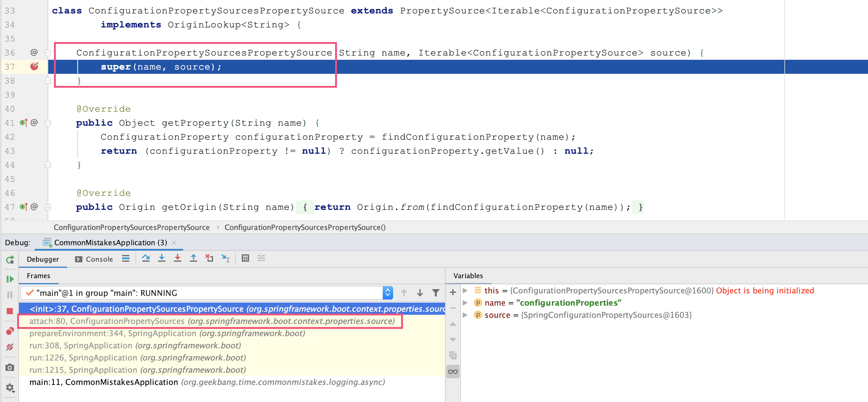Click the Step Out icon

193,259
